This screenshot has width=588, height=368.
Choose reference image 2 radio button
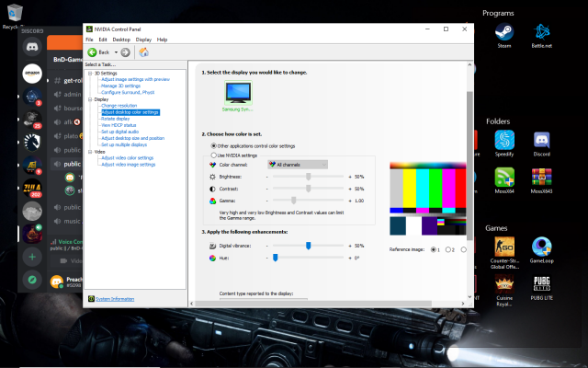point(447,249)
